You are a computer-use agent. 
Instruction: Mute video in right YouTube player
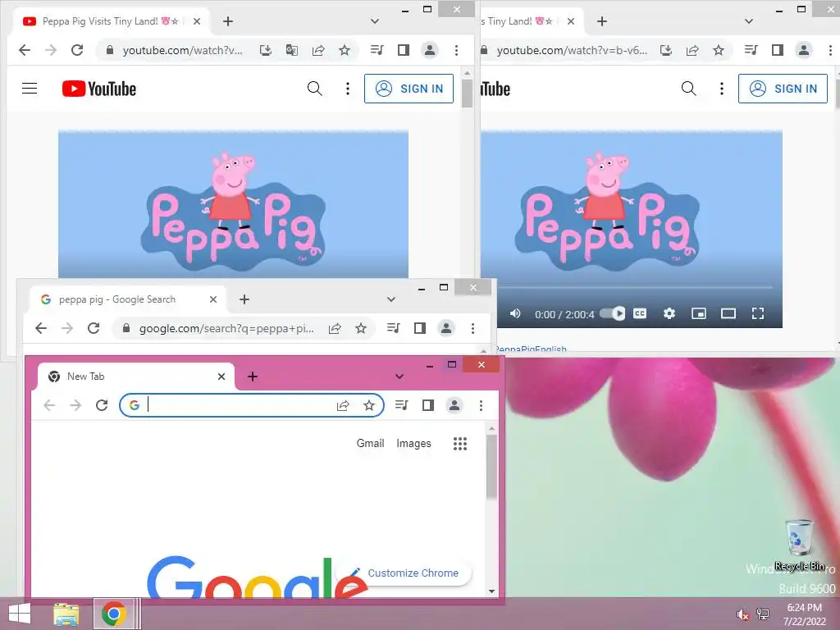click(515, 313)
